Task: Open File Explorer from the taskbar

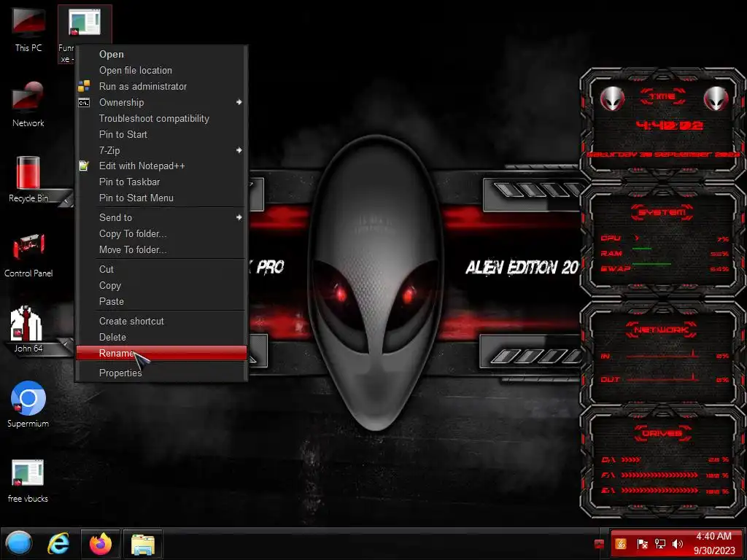Action: [142, 543]
